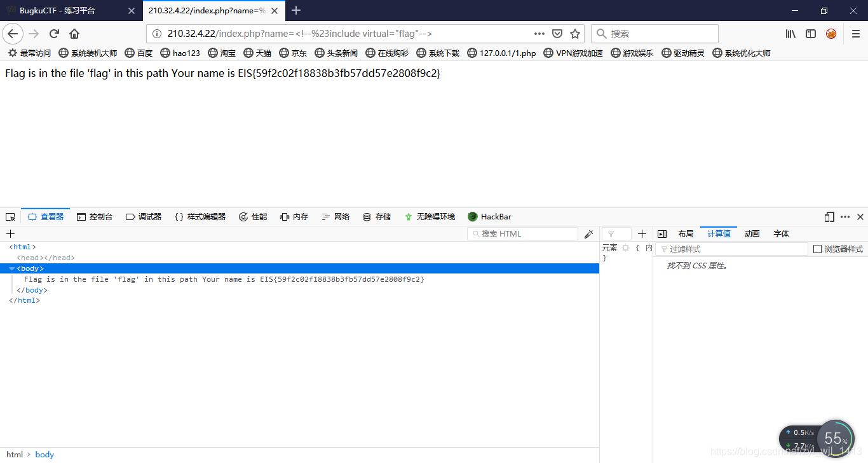Open the 驱动精灵 bookmark
868x463 pixels.
coord(683,53)
